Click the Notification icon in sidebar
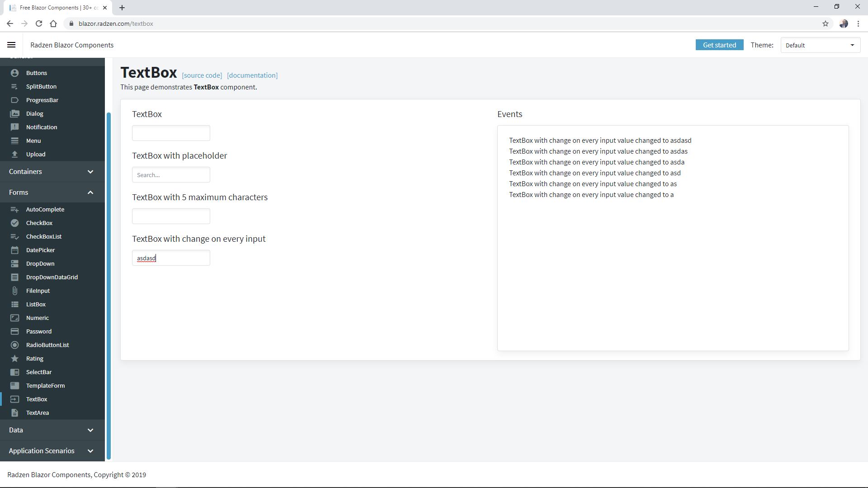868x488 pixels. [x=15, y=127]
